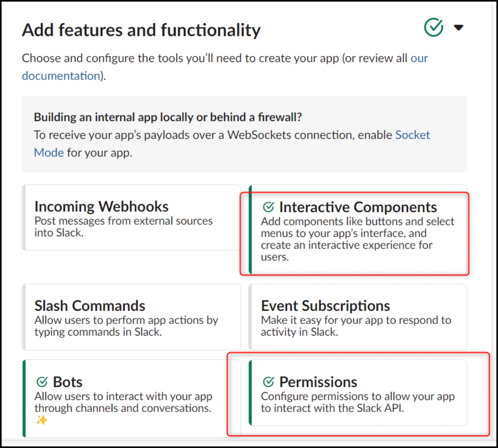Screen dimensions: 498x448
Task: Toggle the 'Add features and functionality' section heading
Action: coord(141,30)
